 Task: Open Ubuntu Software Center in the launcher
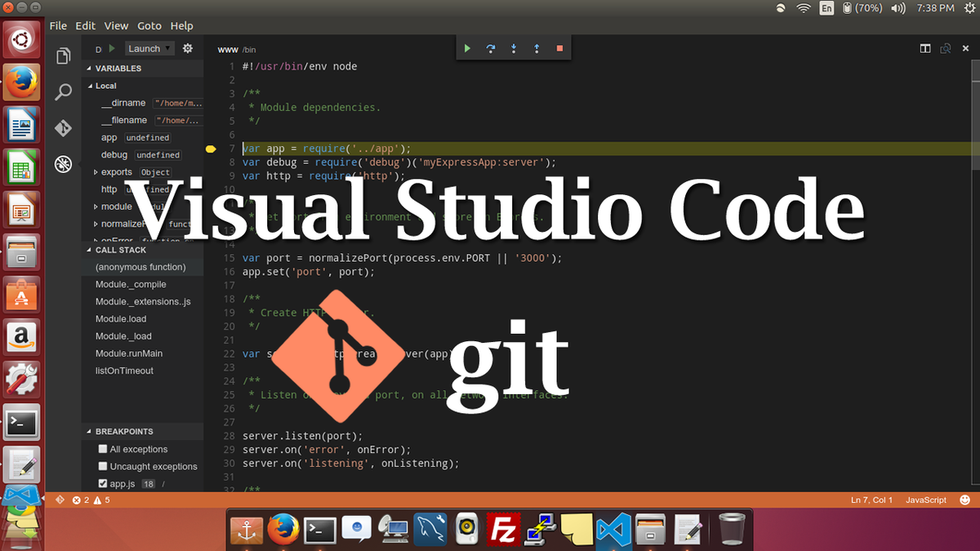[21, 295]
